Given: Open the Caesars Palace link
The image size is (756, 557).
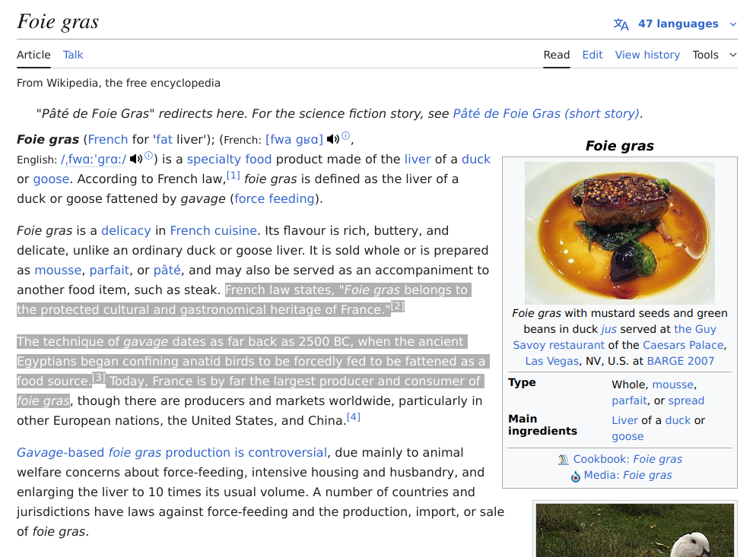Looking at the screenshot, I should (x=683, y=345).
